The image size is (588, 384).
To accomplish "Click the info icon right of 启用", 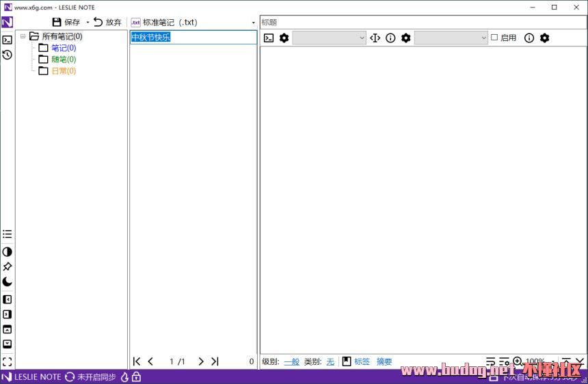I will click(529, 38).
